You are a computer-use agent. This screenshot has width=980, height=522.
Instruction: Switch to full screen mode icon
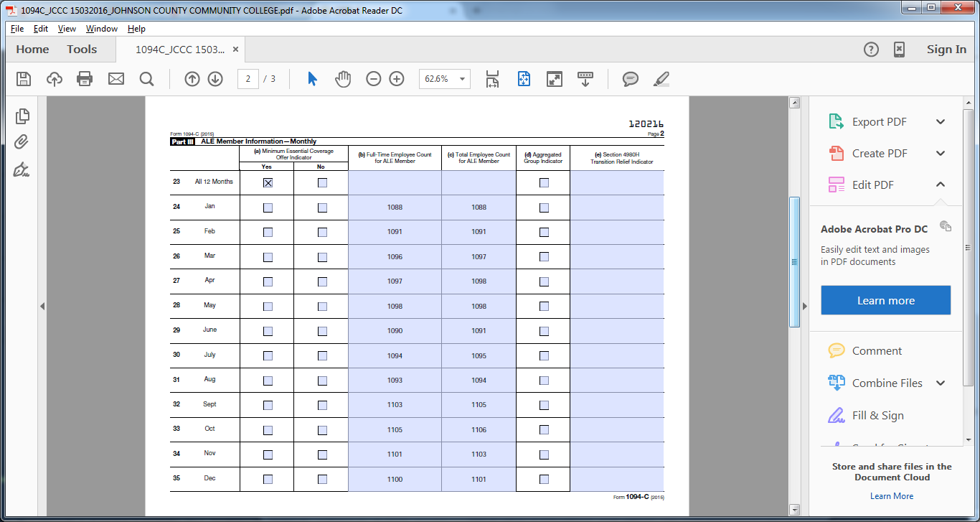point(554,79)
